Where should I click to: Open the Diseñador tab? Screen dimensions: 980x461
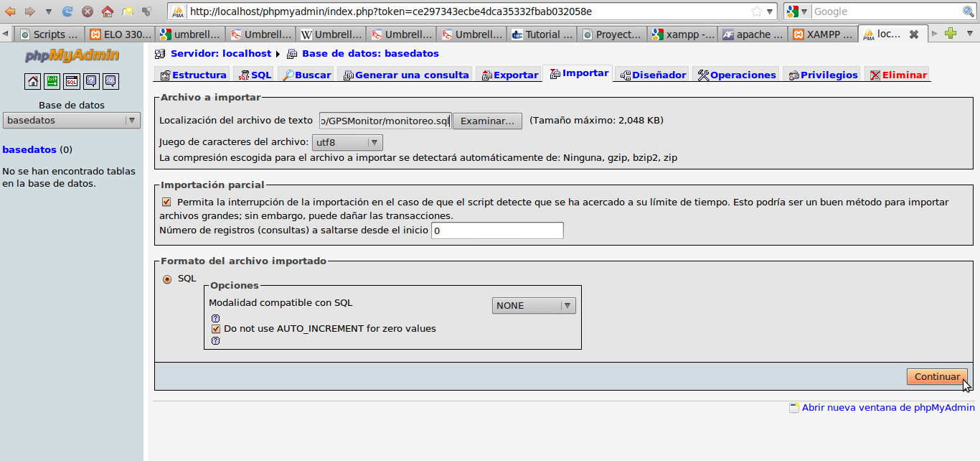(652, 75)
